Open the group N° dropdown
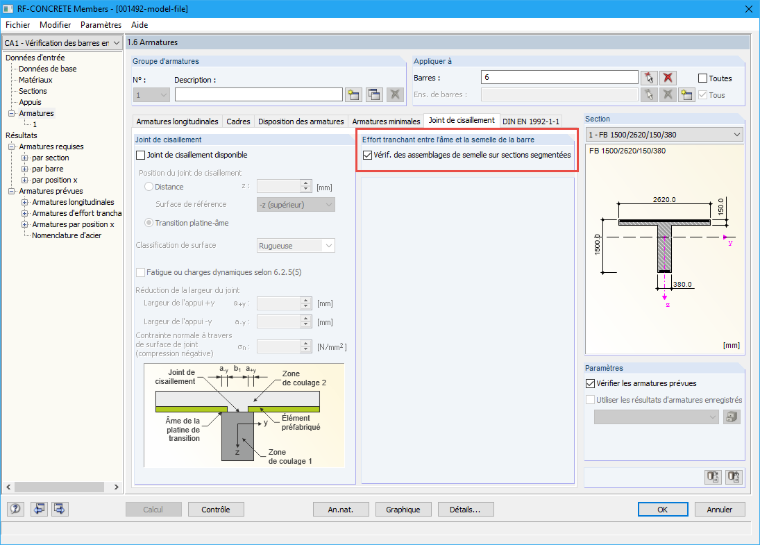 (151, 95)
